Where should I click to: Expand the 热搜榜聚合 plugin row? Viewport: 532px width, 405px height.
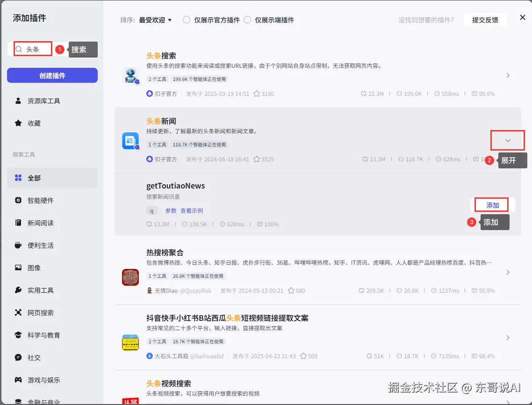[x=508, y=272]
